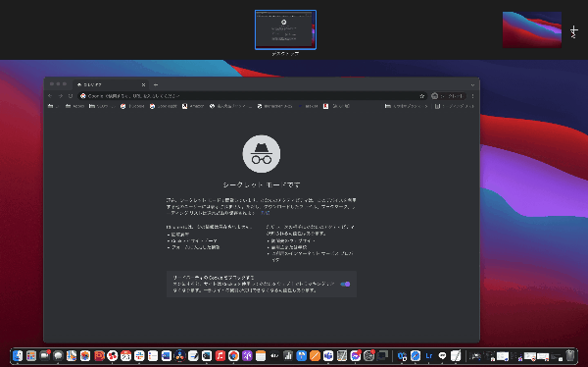Open a new tab with the plus button
Screen dimensions: 588x367
[x=156, y=85]
